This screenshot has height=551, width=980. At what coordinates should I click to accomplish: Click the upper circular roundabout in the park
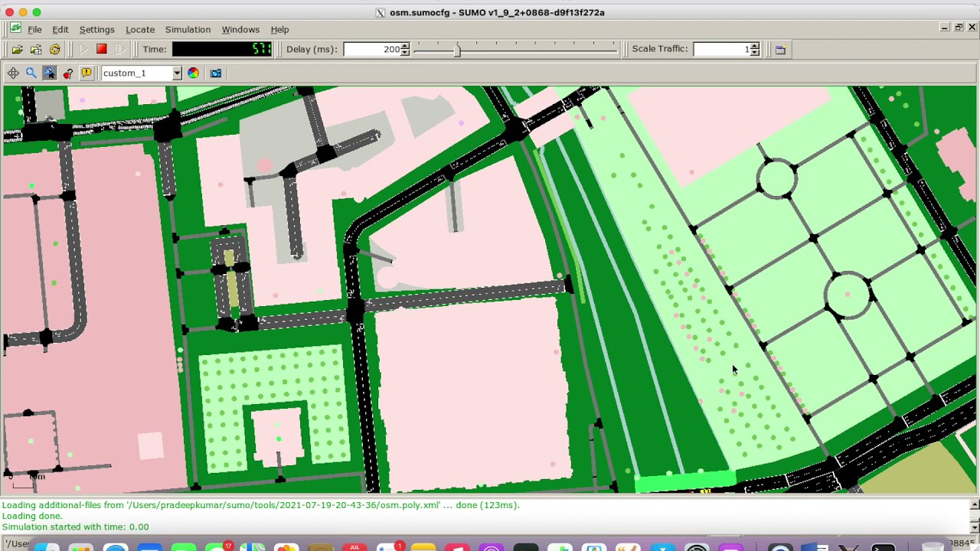point(777,178)
